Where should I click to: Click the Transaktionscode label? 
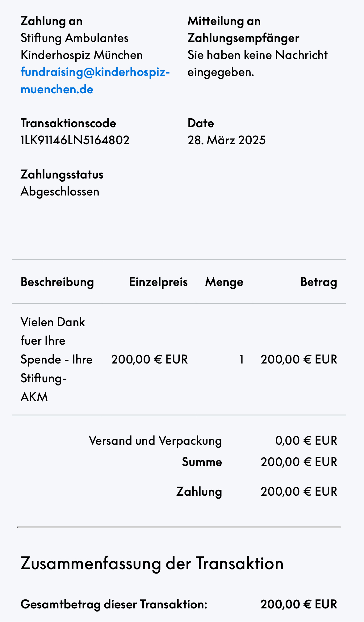coord(68,123)
